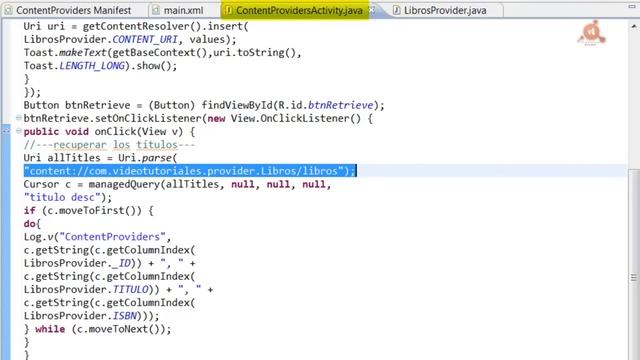The height and width of the screenshot is (360, 640).
Task: Collapse the public void onClick method fold
Action: click(18, 131)
